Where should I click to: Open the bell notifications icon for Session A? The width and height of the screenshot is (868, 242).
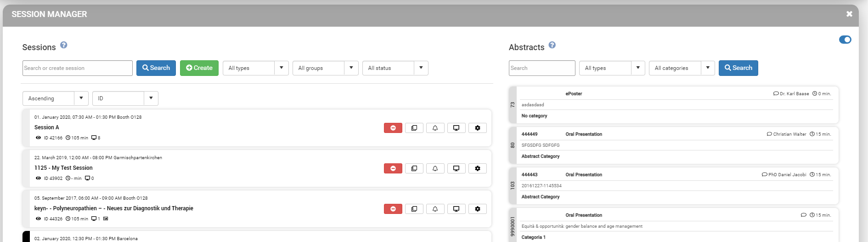[x=435, y=128]
